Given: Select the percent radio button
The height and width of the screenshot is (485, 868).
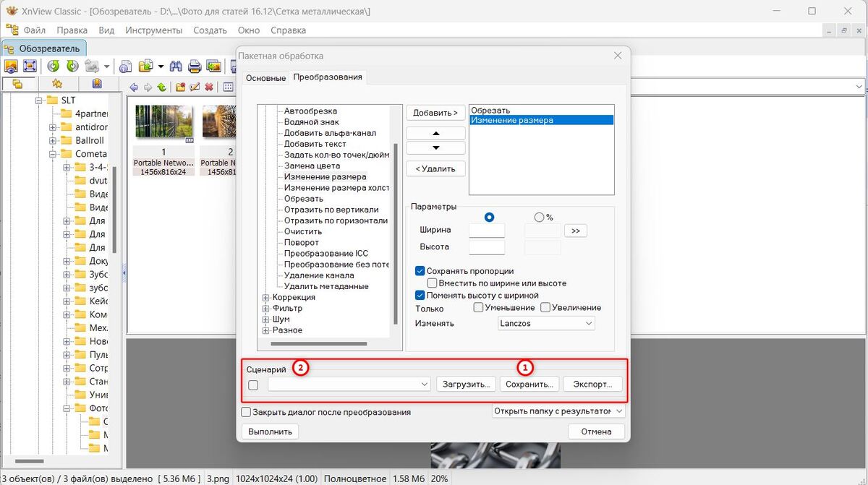Looking at the screenshot, I should coord(538,217).
